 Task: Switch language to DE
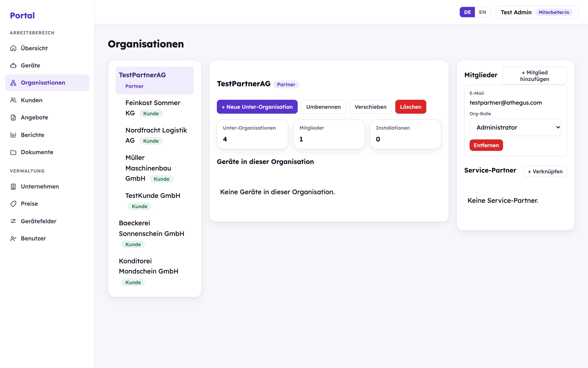467,12
